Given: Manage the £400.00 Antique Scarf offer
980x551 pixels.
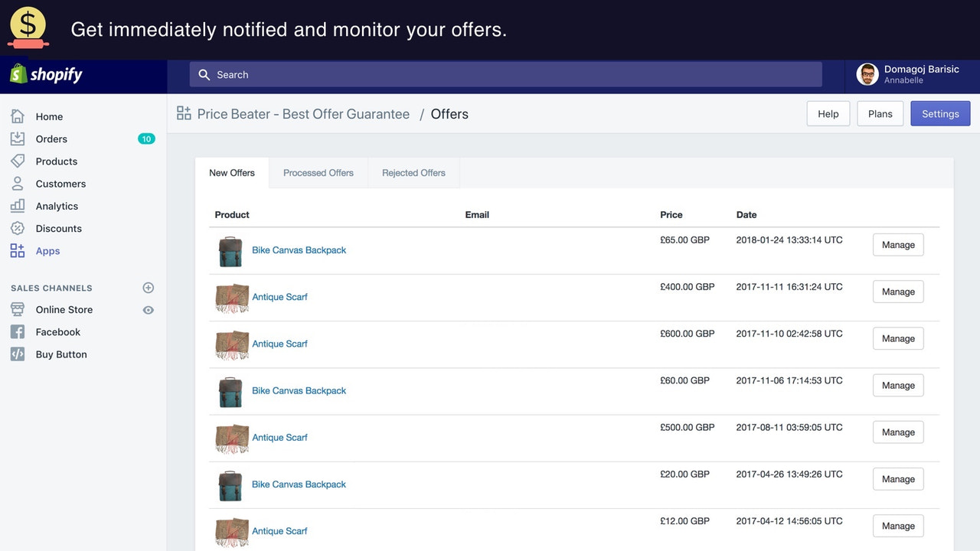Looking at the screenshot, I should click(897, 292).
